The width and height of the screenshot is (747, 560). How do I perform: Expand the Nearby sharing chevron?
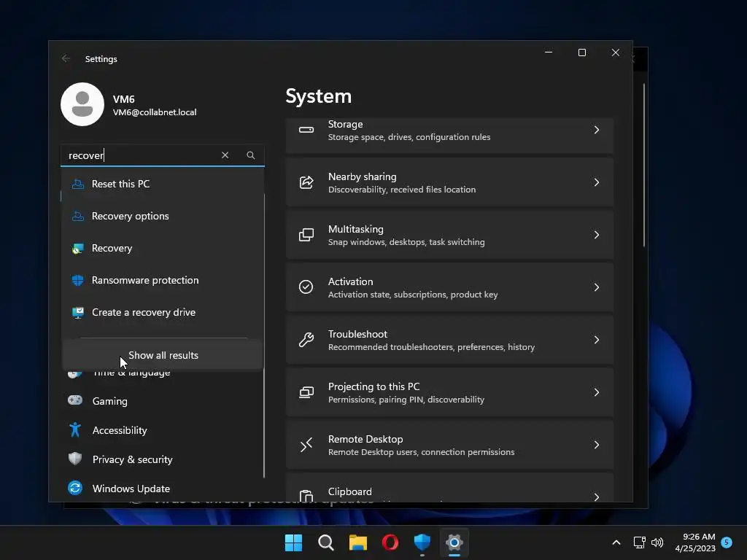tap(597, 182)
